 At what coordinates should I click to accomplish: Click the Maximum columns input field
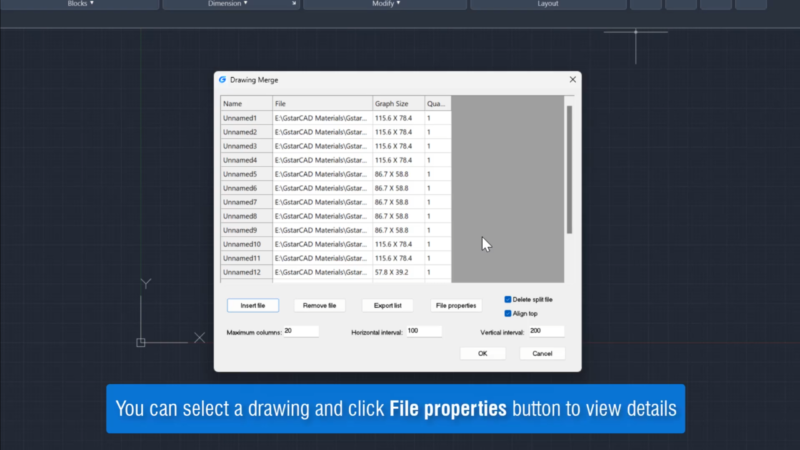tap(301, 331)
